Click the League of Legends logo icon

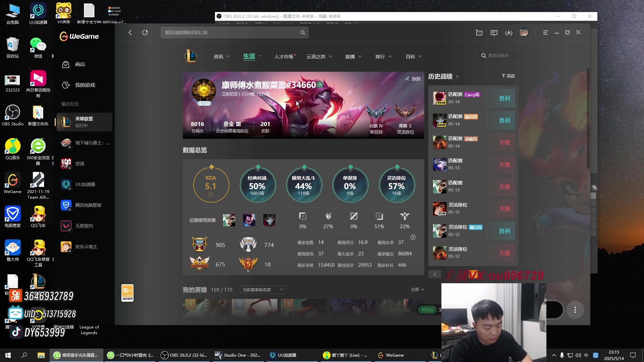(x=191, y=56)
